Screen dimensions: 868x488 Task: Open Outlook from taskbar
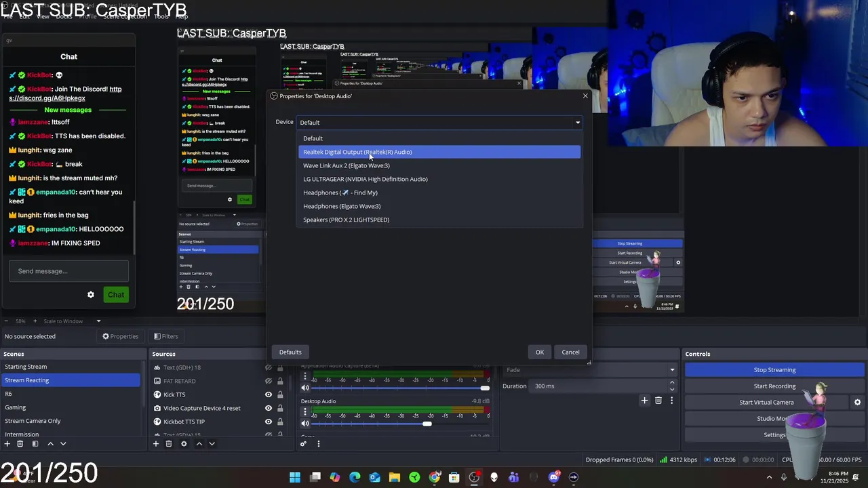[375, 477]
